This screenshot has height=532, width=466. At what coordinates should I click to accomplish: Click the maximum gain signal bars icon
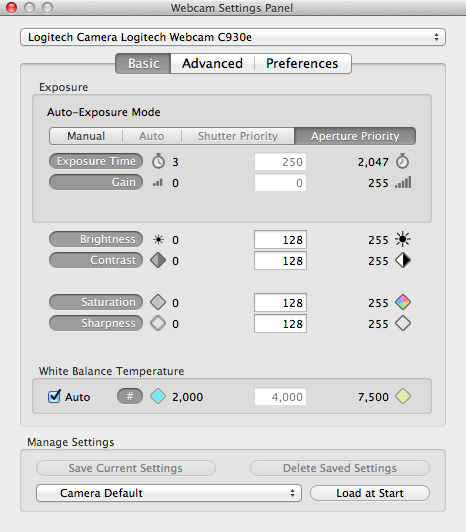(403, 183)
